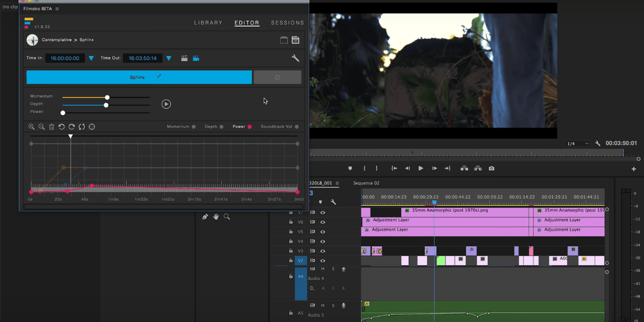Undo last Filmstro graph edit
The height and width of the screenshot is (322, 644).
tap(62, 127)
